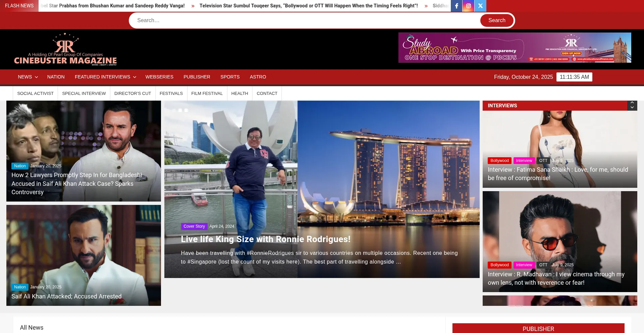The height and width of the screenshot is (333, 644).
Task: Open the Facebook social icon
Action: tap(456, 6)
